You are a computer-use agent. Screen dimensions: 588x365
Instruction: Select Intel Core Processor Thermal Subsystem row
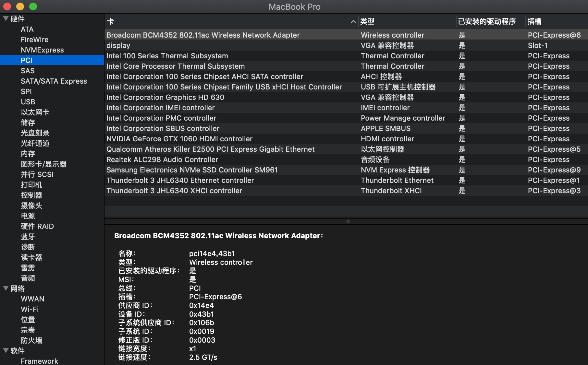pos(346,66)
